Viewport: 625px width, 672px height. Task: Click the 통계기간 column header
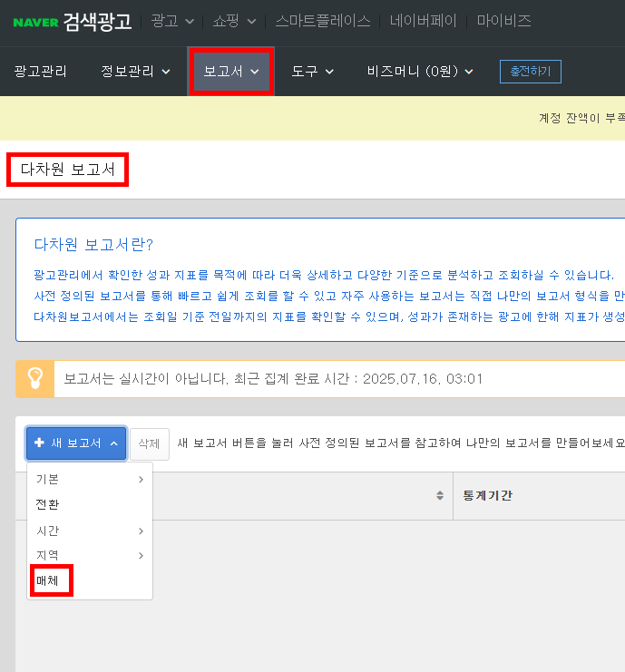point(487,495)
